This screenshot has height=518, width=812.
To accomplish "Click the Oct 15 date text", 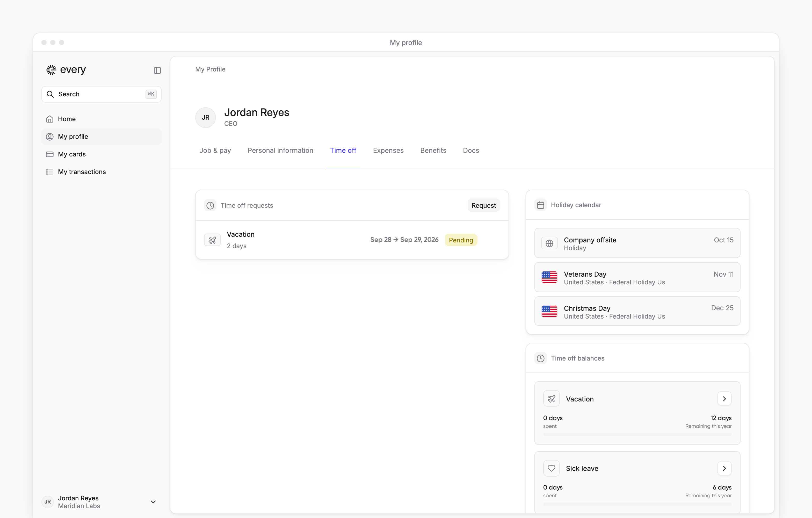I will pyautogui.click(x=724, y=240).
